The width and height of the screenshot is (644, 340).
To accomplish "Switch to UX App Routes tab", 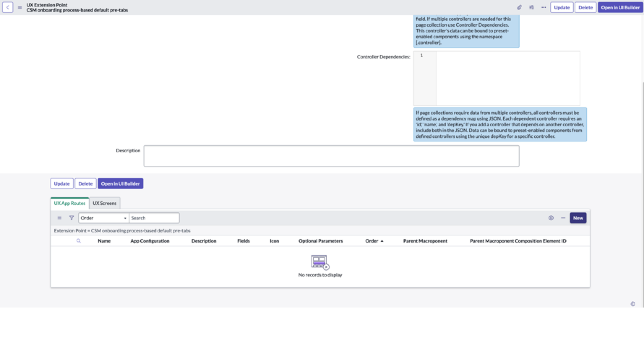I will click(x=70, y=203).
